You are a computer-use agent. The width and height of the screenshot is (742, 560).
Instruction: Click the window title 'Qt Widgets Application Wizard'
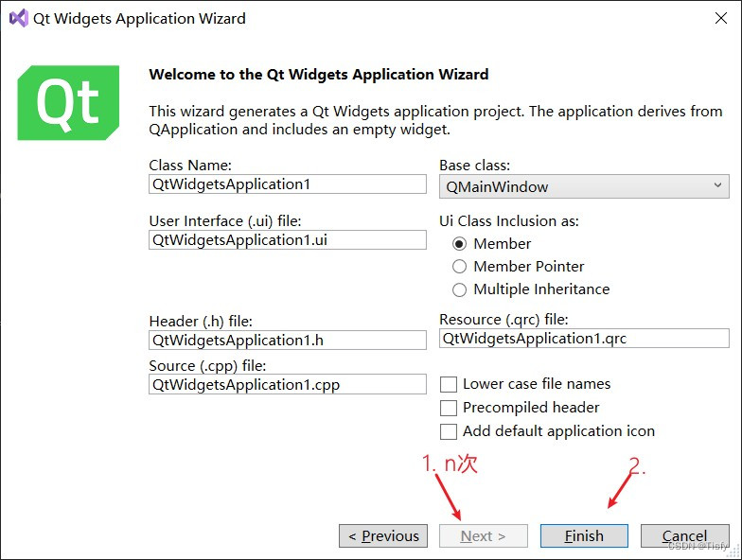click(x=140, y=19)
